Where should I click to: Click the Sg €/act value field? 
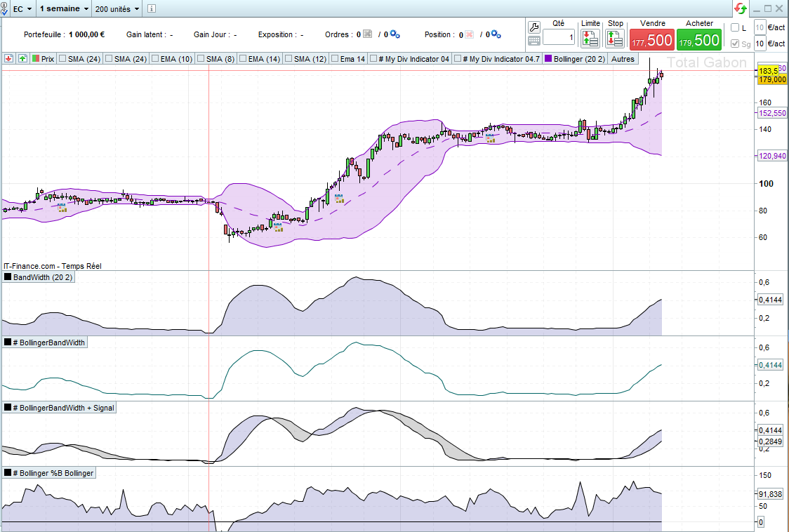pos(760,44)
